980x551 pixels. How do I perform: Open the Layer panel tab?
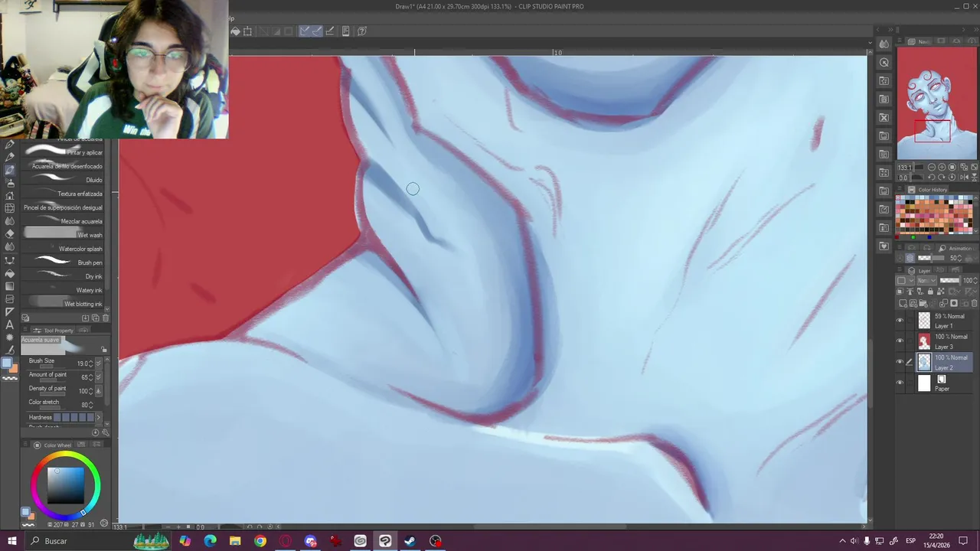point(920,271)
